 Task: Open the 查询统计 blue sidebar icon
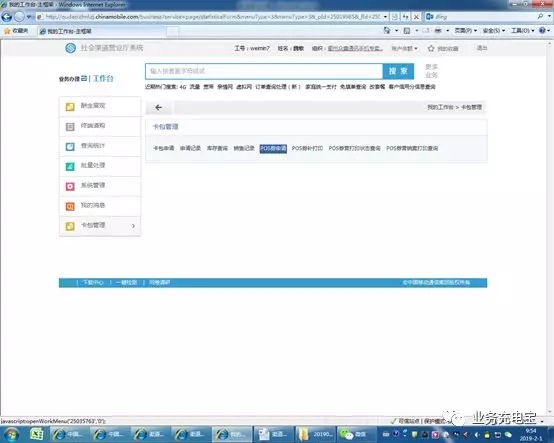coord(70,146)
